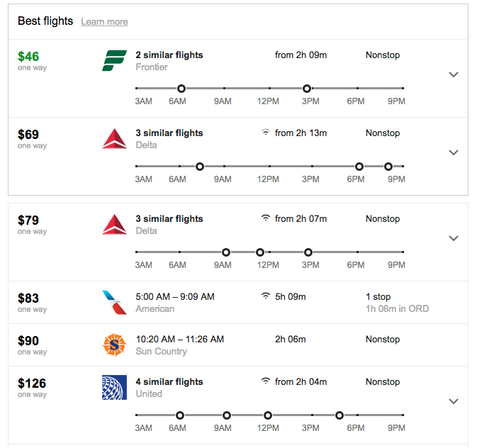Expand the $46 Frontier similar flights

454,74
